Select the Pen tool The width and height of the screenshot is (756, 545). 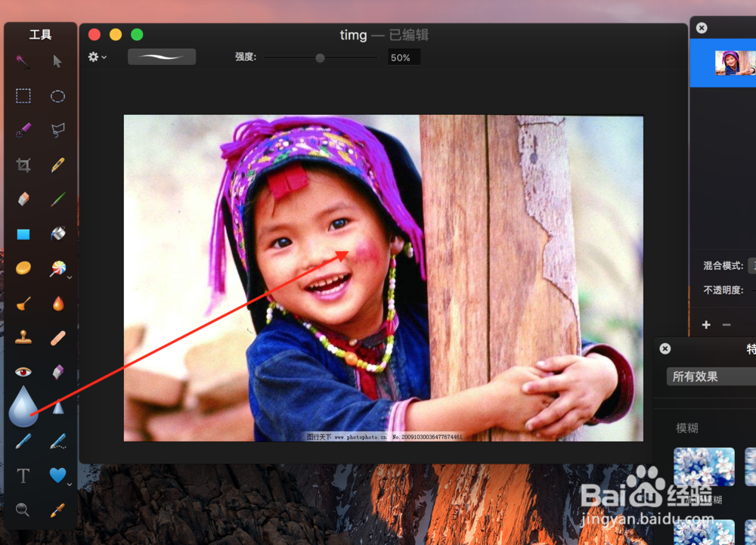23,441
